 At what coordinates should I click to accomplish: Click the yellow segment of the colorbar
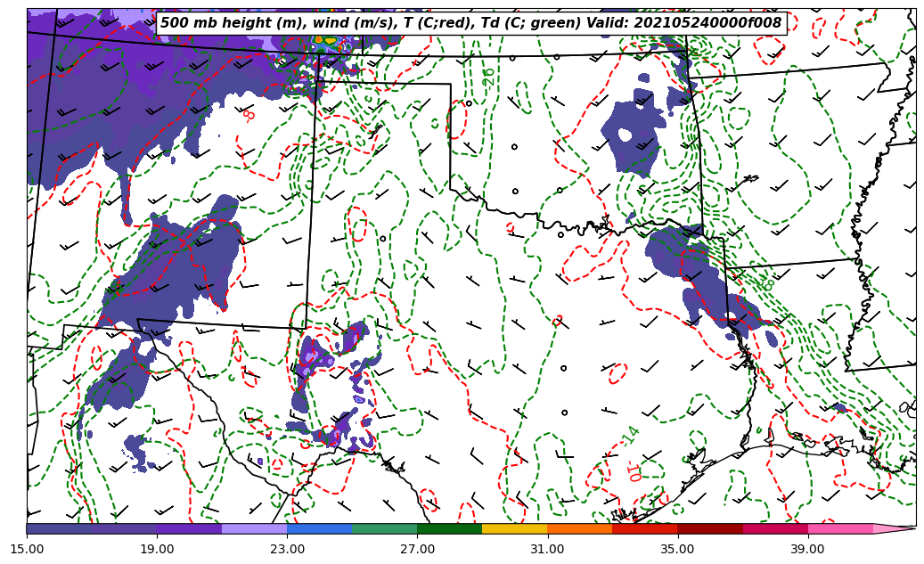(x=514, y=528)
